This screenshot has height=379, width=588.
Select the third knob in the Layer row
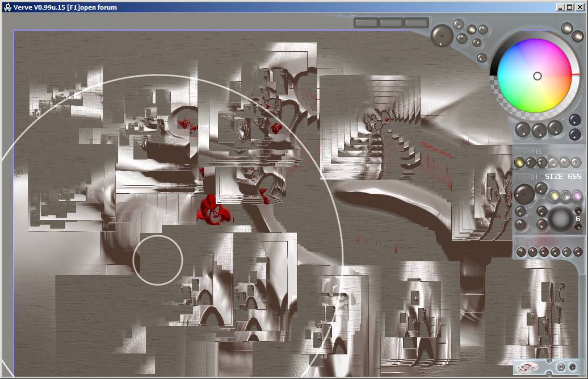[x=544, y=252]
